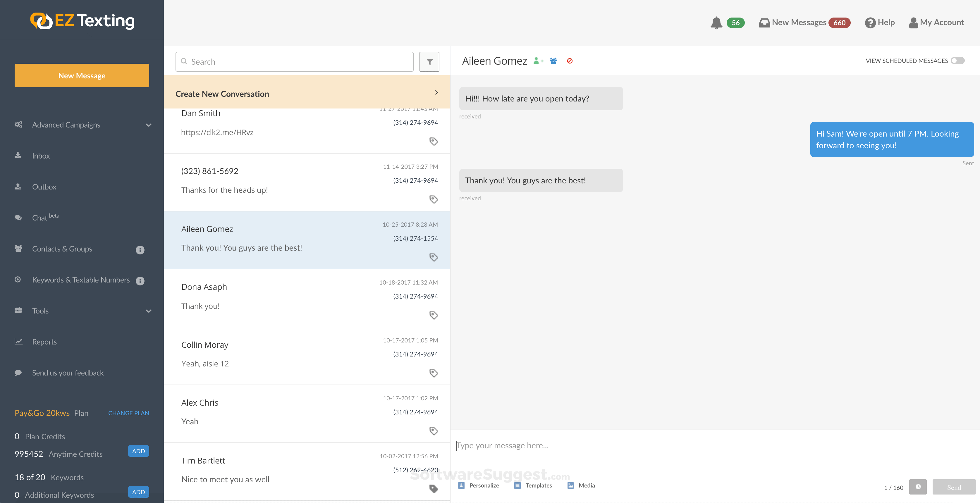Image resolution: width=980 pixels, height=503 pixels.
Task: Click the info icon next to Contacts & Groups
Action: tap(140, 250)
